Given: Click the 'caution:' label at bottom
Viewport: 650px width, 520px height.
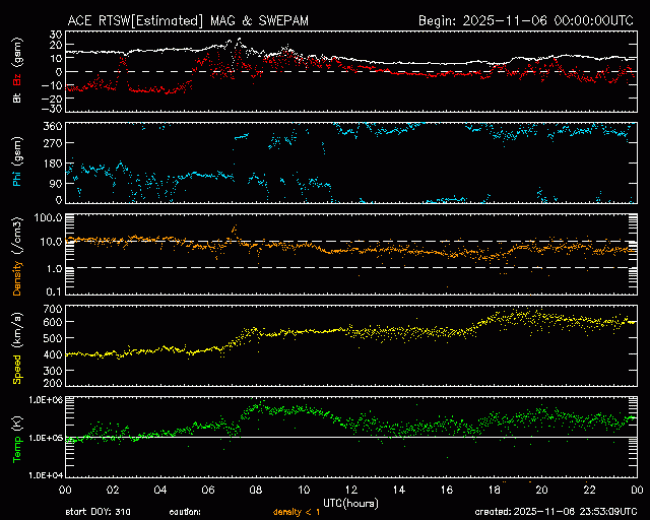Looking at the screenshot, I should [x=185, y=512].
